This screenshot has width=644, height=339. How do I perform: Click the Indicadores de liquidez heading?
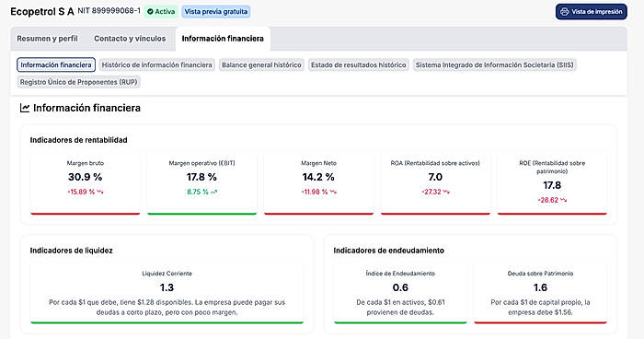point(71,251)
